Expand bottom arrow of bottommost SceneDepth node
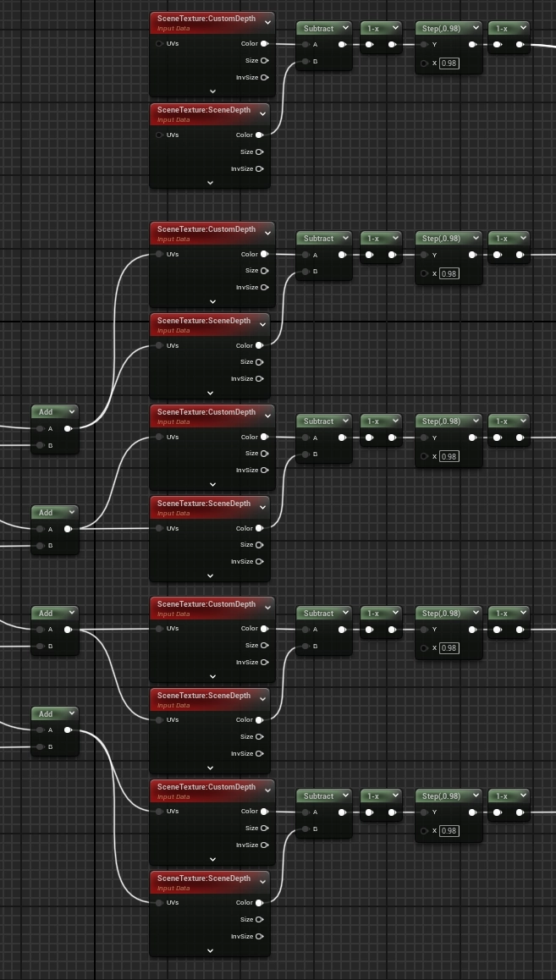This screenshot has height=980, width=556. tap(211, 950)
